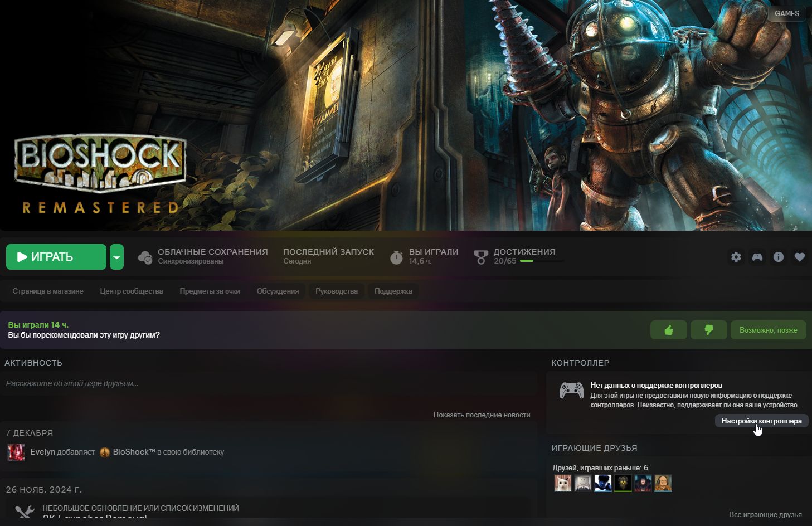Expand dropdown arrow next to ИГРАТЬ

pos(116,257)
